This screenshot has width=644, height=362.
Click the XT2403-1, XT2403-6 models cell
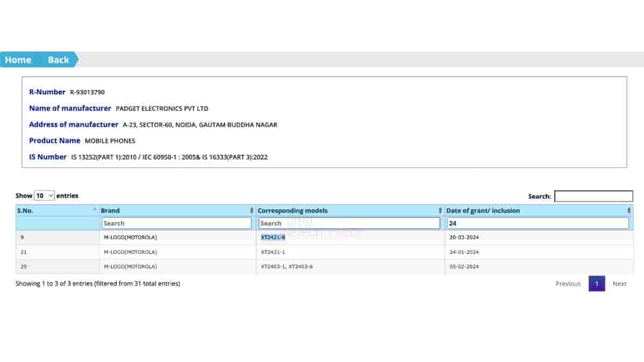tap(287, 267)
